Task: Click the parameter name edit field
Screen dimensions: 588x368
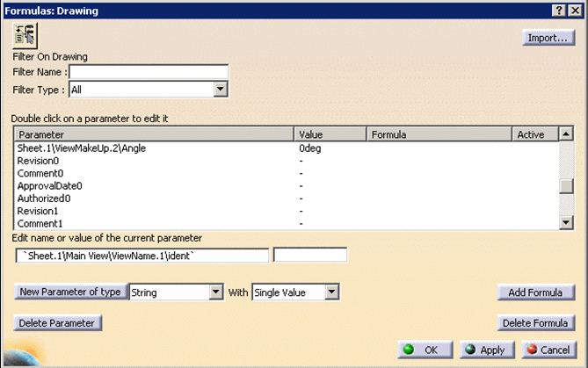Action: coord(142,256)
